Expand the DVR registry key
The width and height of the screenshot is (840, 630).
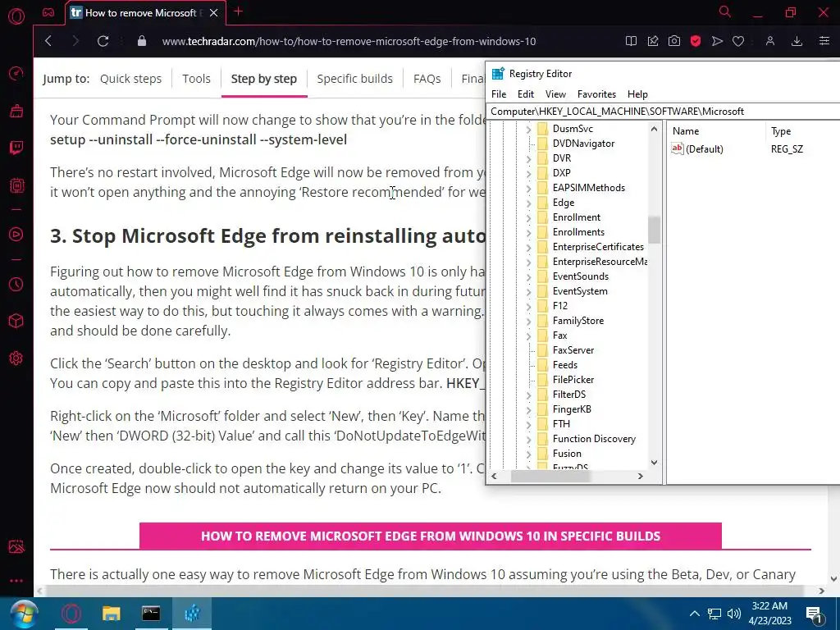pyautogui.click(x=528, y=158)
